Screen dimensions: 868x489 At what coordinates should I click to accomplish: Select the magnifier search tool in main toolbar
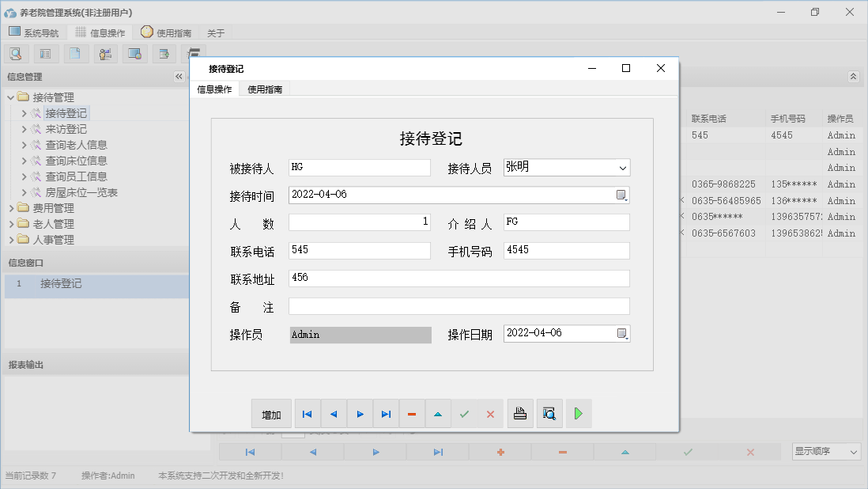point(16,53)
